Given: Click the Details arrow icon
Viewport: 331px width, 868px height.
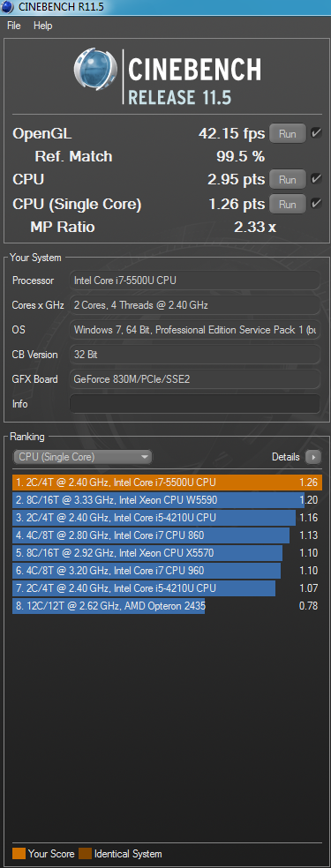Looking at the screenshot, I should pyautogui.click(x=314, y=457).
